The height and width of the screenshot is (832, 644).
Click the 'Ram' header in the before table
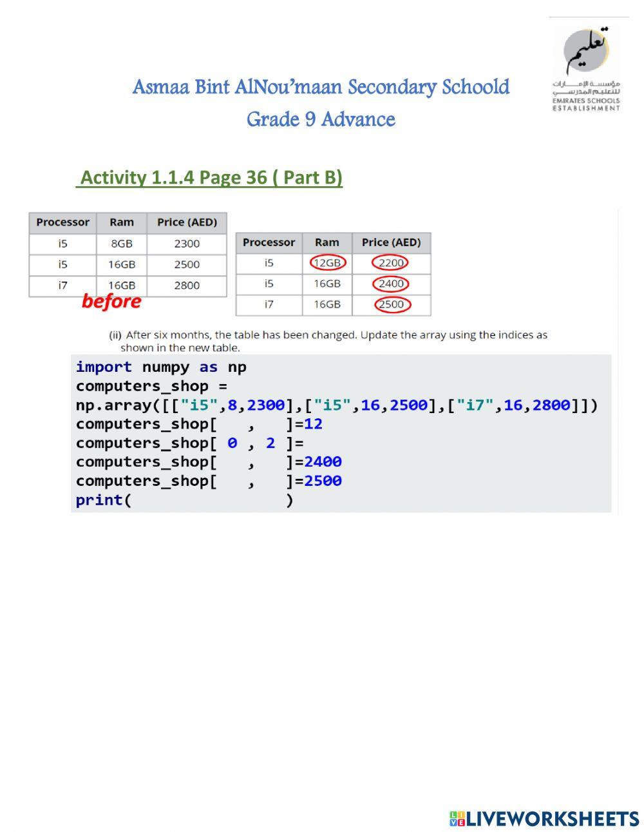point(122,222)
